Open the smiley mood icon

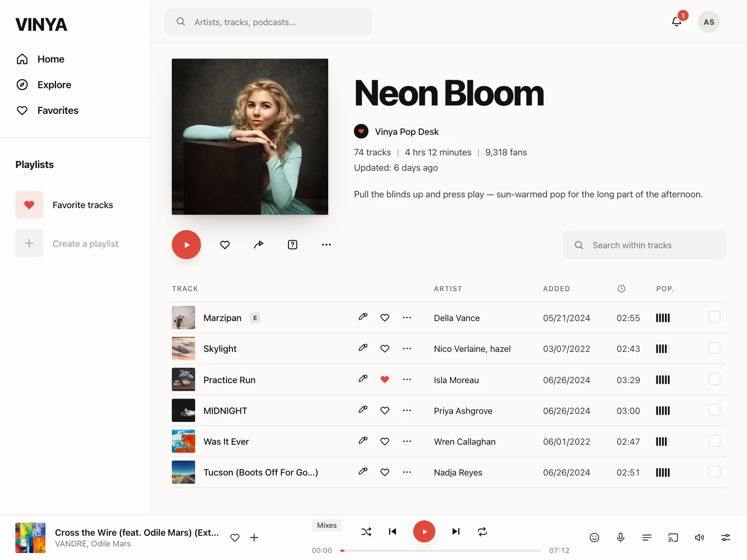point(594,538)
